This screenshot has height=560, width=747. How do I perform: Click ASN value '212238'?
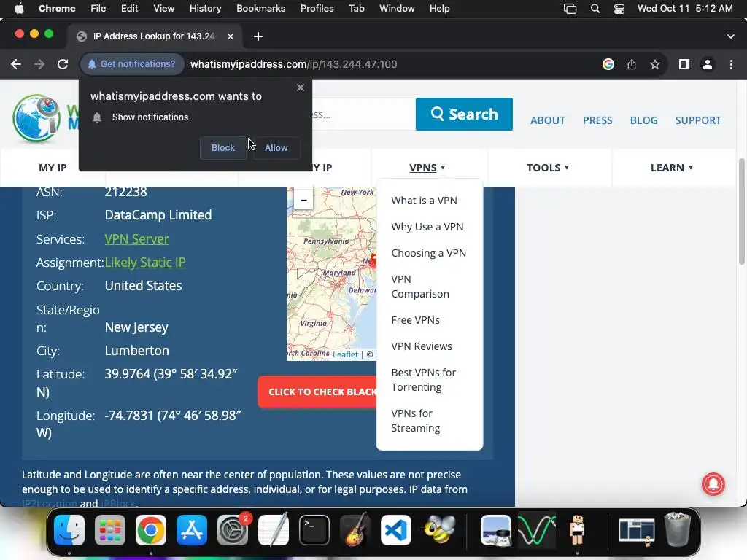pyautogui.click(x=125, y=192)
